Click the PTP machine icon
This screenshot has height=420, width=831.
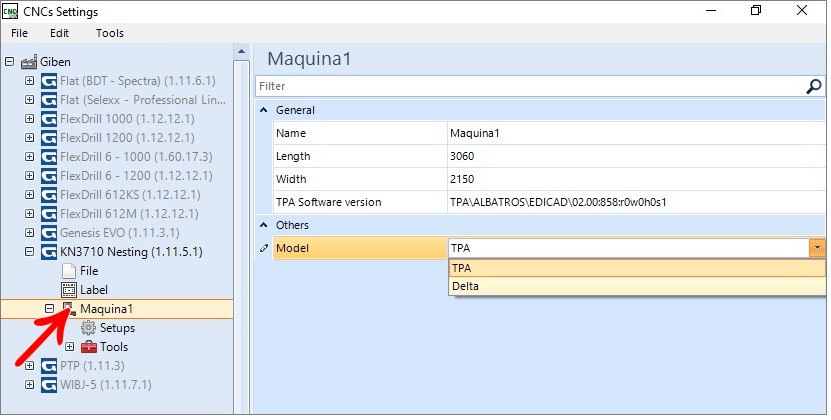pyautogui.click(x=49, y=366)
